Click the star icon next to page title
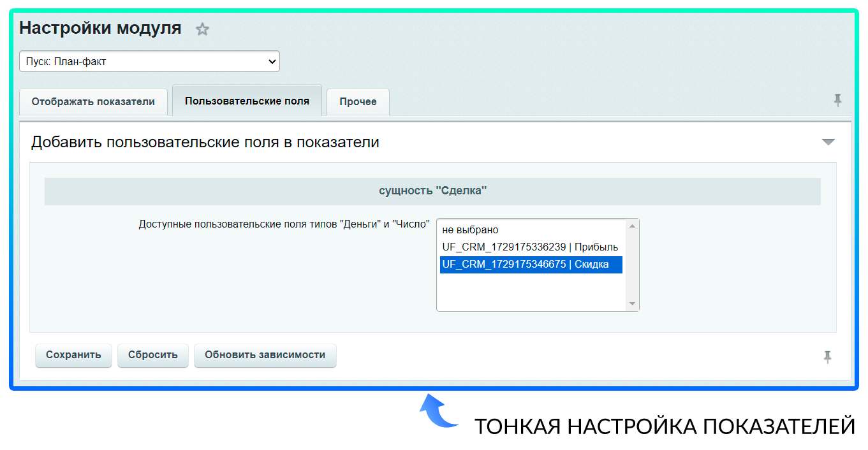 pos(203,29)
